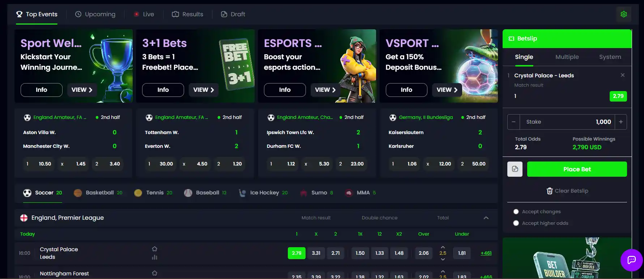Viewport: 644px width, 279px height.
Task: Decrease stake with minus button
Action: 513,122
